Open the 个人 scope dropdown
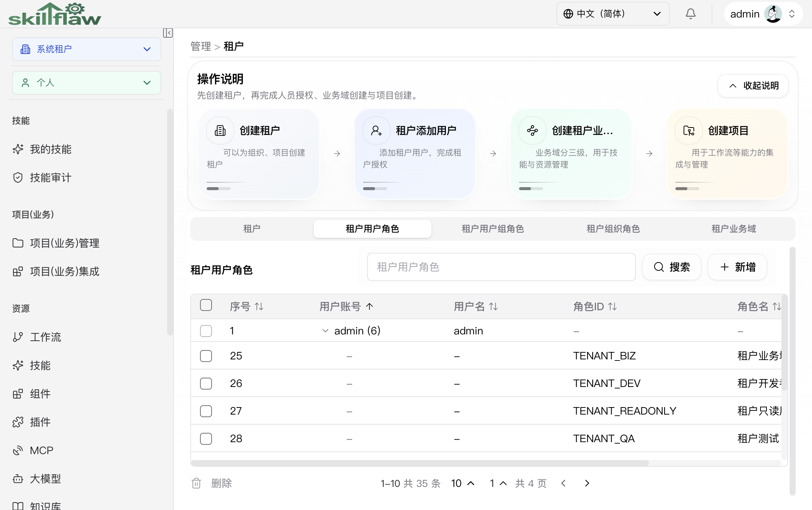Image resolution: width=812 pixels, height=510 pixels. coord(87,83)
